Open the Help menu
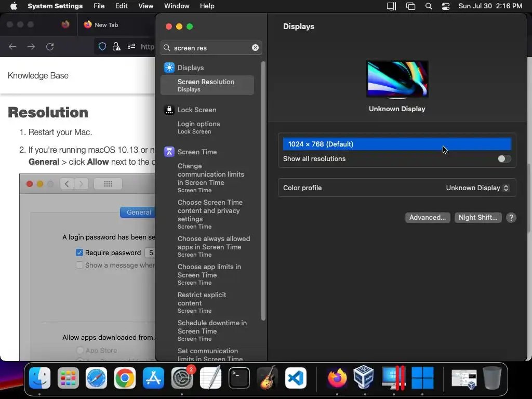Image resolution: width=532 pixels, height=399 pixels. 207,6
